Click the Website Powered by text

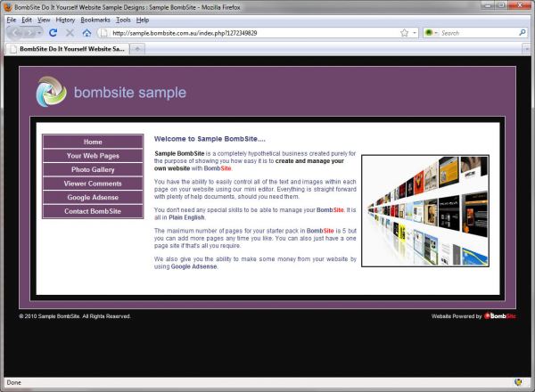click(457, 316)
